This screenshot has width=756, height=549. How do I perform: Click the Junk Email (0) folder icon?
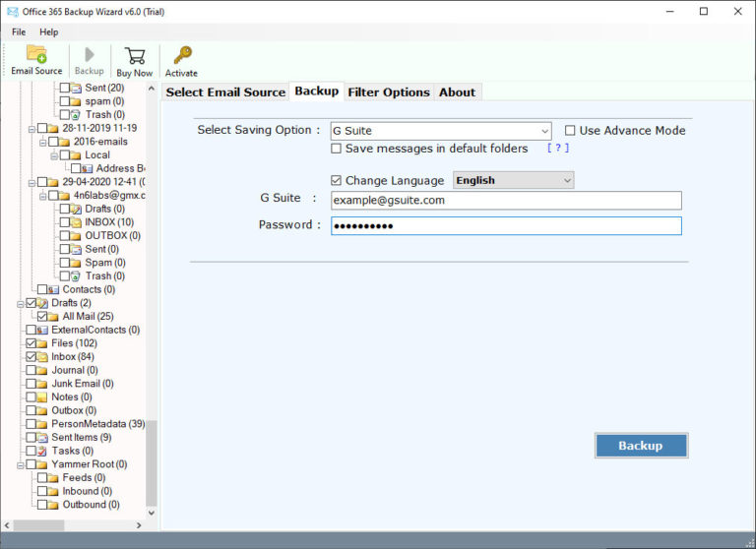[x=42, y=384]
